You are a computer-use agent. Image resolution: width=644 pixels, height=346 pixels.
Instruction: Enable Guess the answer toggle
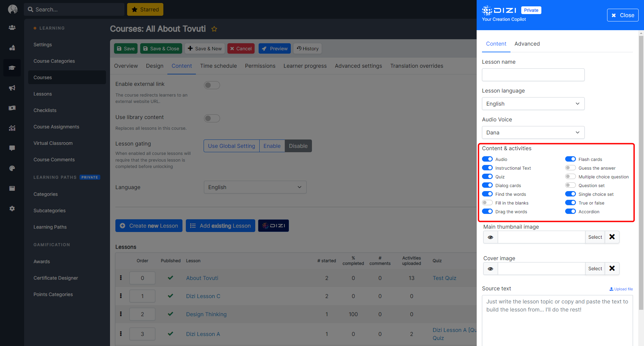(571, 168)
